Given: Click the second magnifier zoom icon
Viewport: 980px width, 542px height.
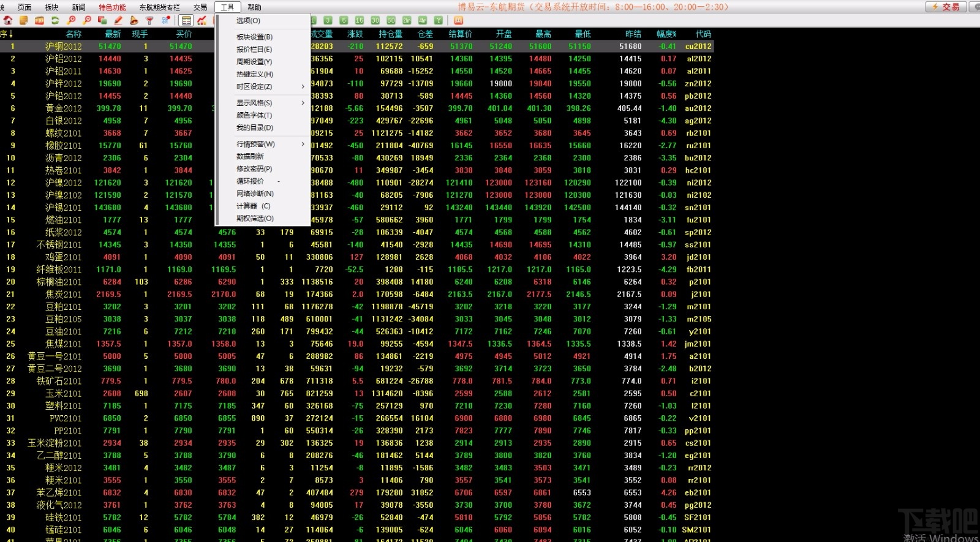Looking at the screenshot, I should click(x=87, y=20).
